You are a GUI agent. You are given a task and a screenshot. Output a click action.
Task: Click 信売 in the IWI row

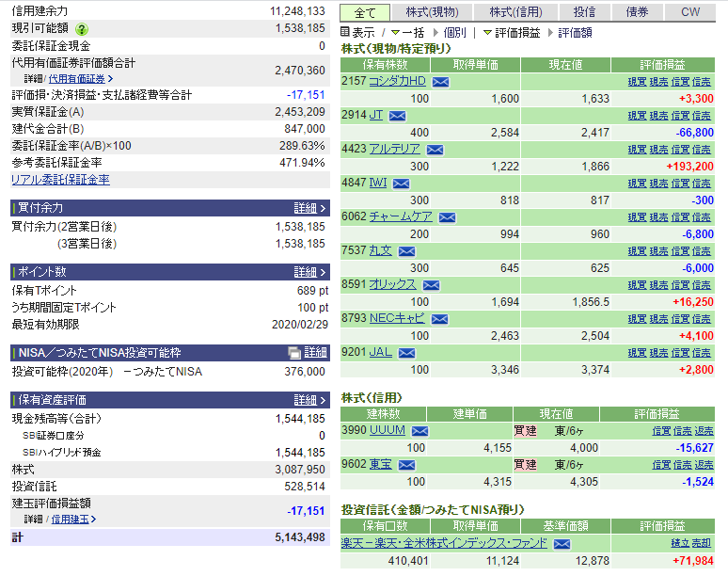tap(701, 184)
